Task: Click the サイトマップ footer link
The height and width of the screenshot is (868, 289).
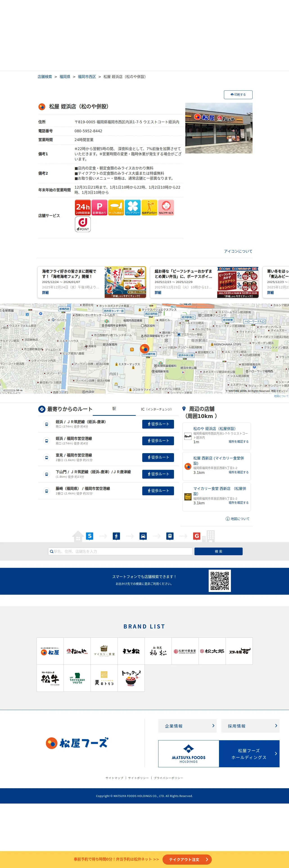Action: pos(114,778)
